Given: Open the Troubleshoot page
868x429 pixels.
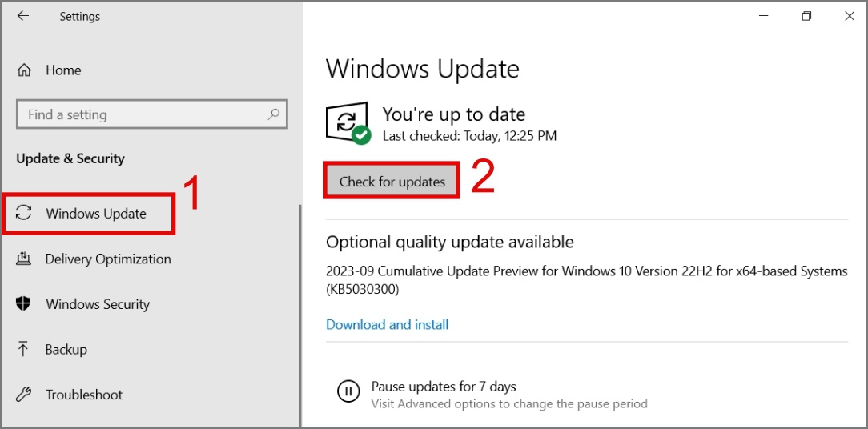Looking at the screenshot, I should tap(84, 395).
